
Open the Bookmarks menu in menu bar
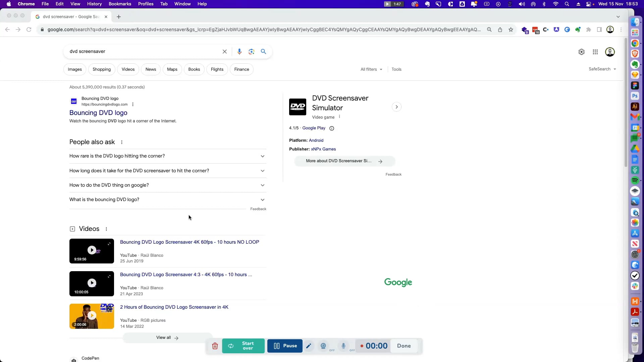pyautogui.click(x=119, y=4)
